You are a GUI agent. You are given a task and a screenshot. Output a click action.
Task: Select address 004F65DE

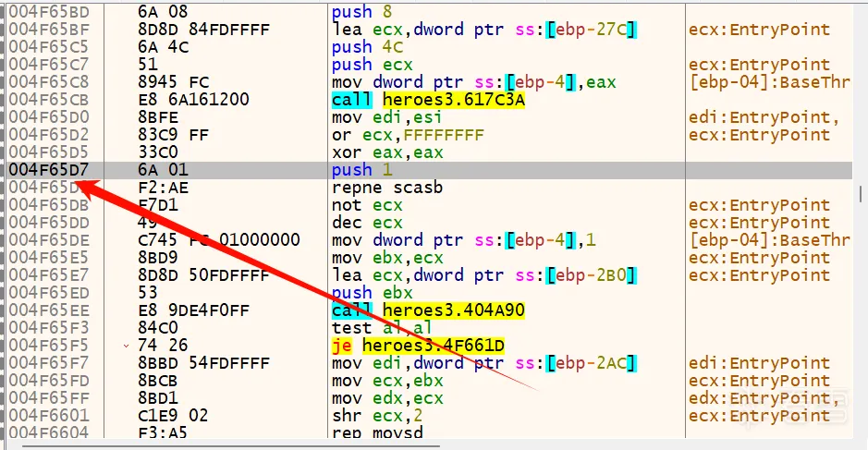(x=49, y=240)
